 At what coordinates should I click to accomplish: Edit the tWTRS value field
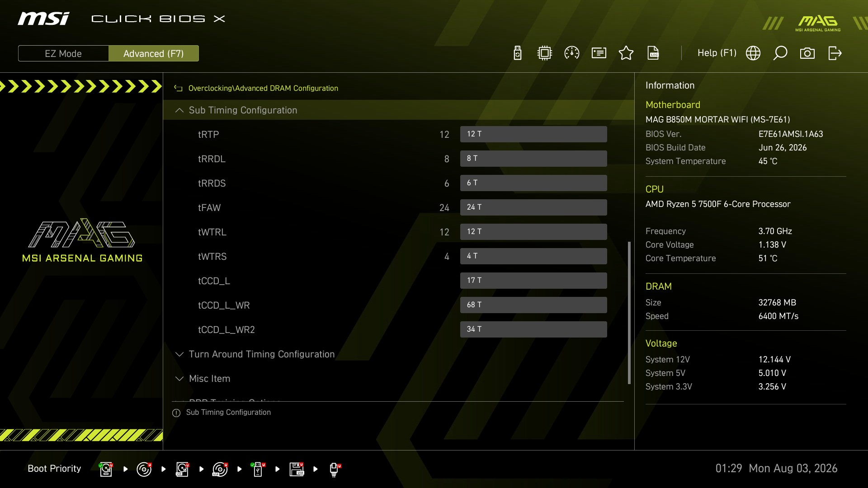click(533, 256)
